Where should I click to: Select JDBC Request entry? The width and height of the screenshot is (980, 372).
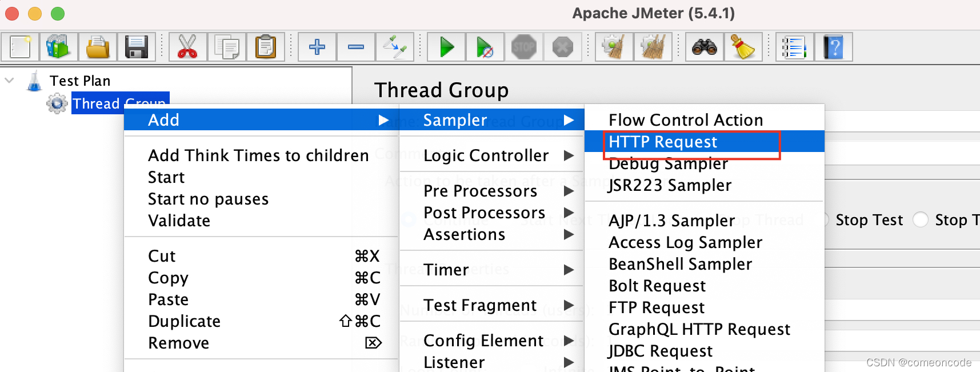pos(705,351)
